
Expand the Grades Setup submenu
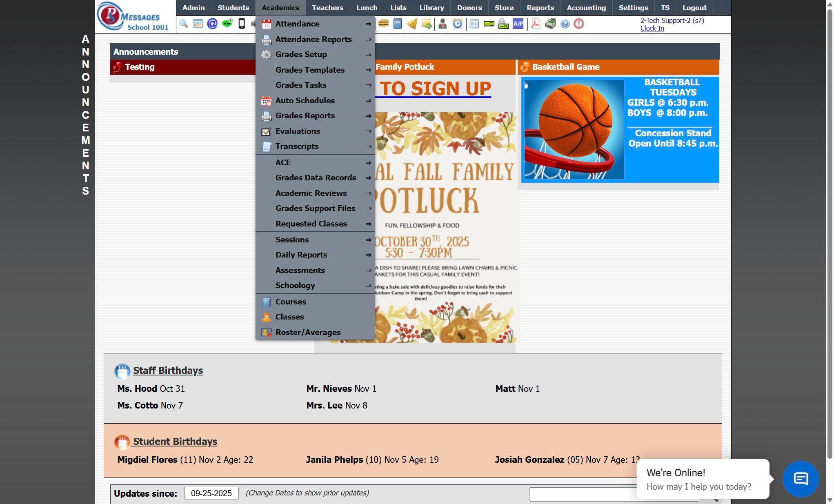click(x=301, y=54)
